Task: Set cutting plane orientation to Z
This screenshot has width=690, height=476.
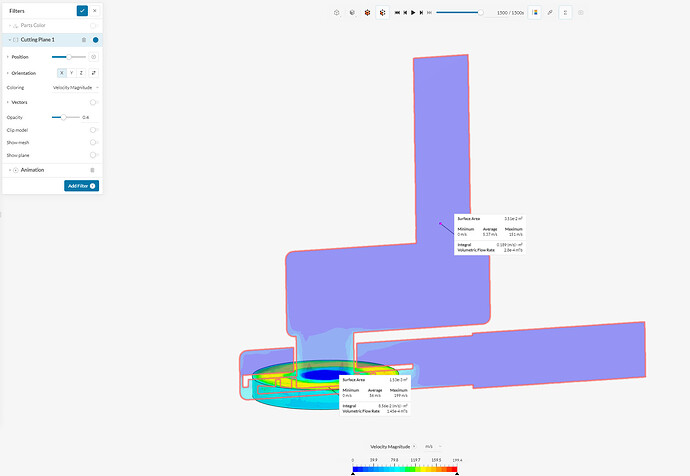Action: point(81,73)
